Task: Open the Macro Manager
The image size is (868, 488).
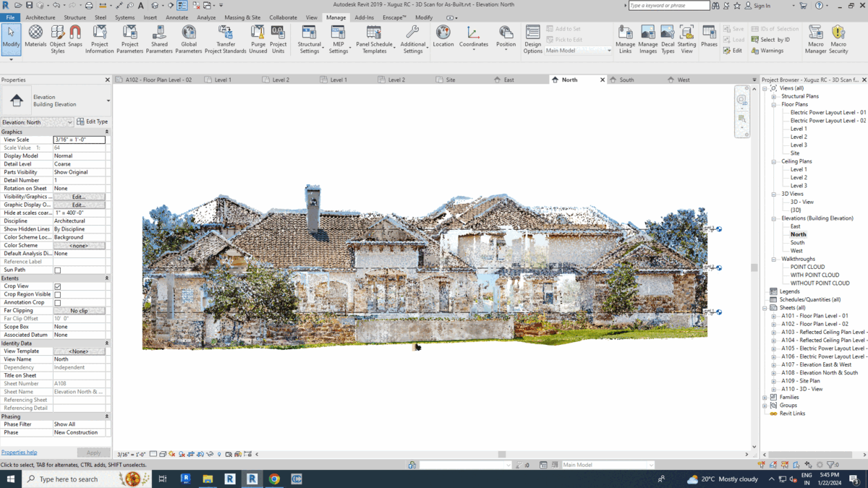Action: click(x=815, y=36)
